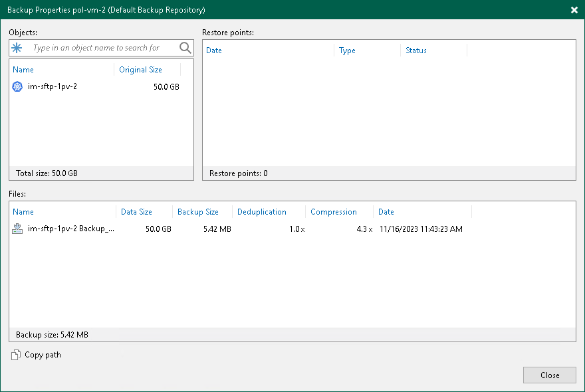
Task: Click the blue asterisk icon beside search box
Action: [16, 48]
